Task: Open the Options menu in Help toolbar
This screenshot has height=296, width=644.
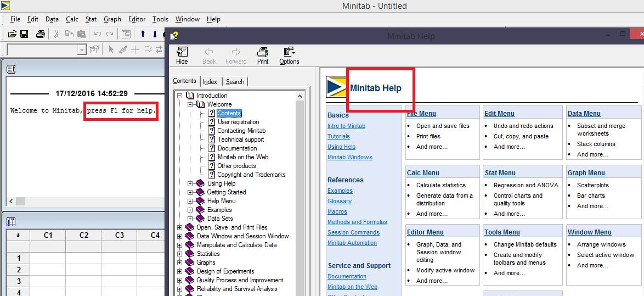Action: pyautogui.click(x=289, y=55)
